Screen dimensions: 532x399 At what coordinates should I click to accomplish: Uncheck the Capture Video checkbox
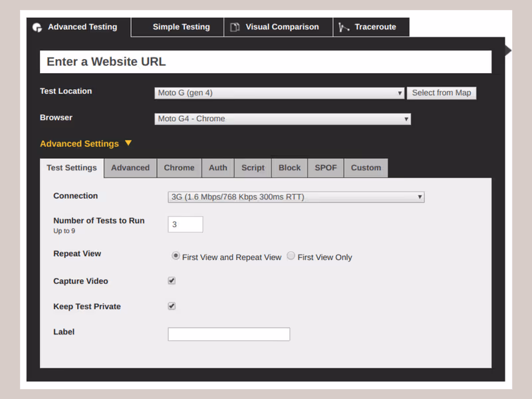(172, 281)
